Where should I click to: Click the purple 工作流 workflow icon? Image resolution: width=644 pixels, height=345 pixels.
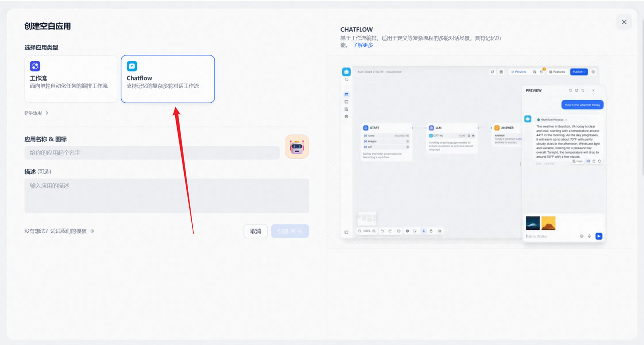(x=35, y=66)
